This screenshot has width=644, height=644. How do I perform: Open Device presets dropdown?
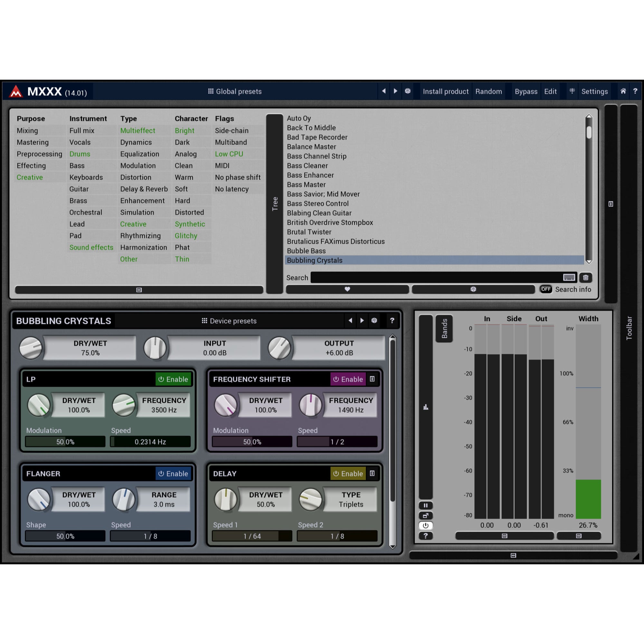point(229,321)
